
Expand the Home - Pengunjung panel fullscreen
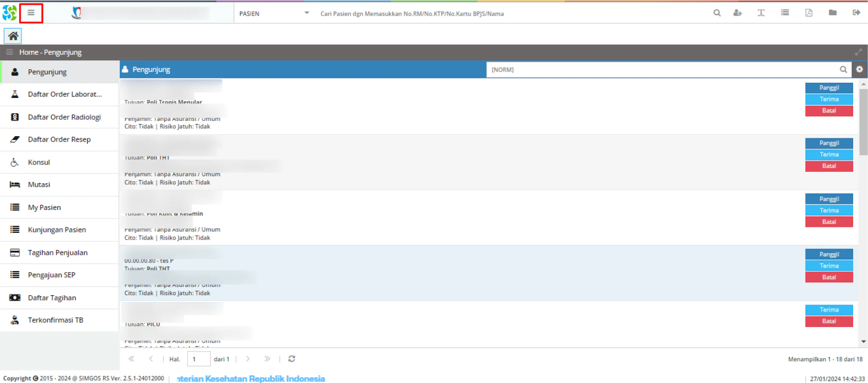point(858,52)
